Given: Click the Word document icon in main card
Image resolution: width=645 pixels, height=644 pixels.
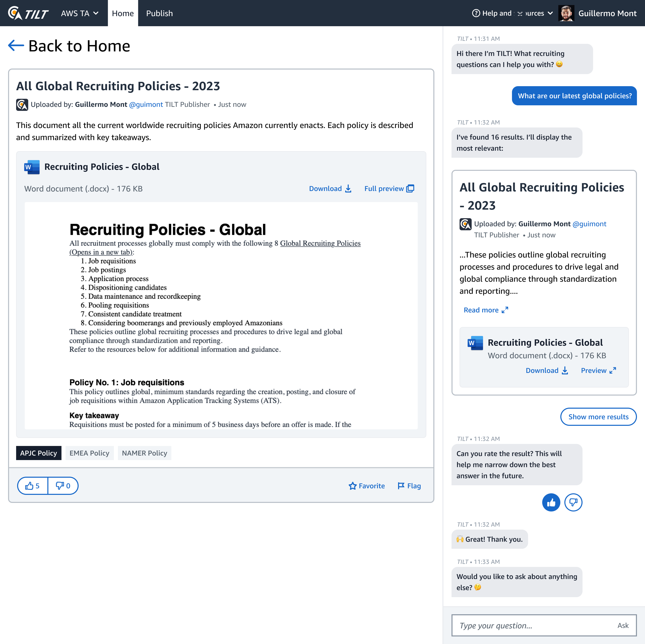Looking at the screenshot, I should pyautogui.click(x=32, y=167).
